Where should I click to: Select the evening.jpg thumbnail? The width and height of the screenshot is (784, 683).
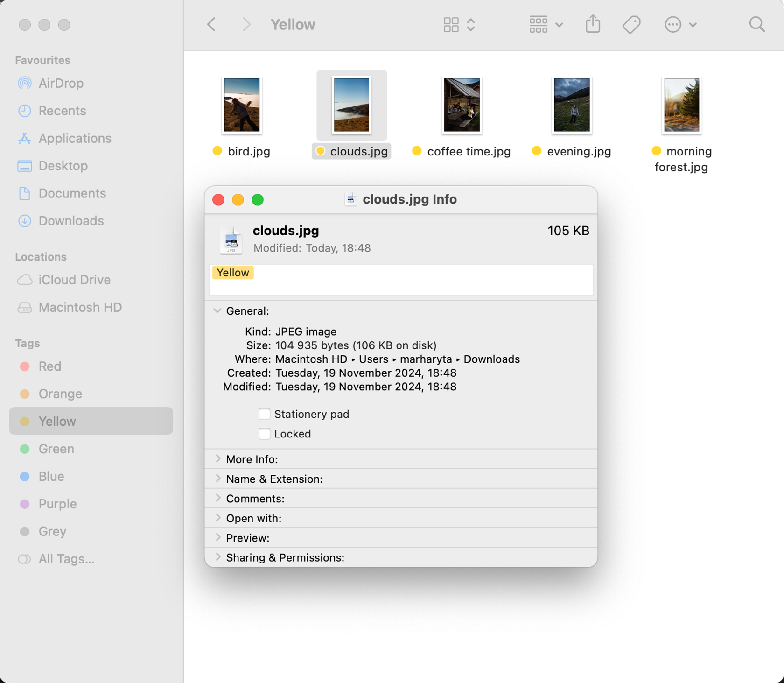[571, 105]
